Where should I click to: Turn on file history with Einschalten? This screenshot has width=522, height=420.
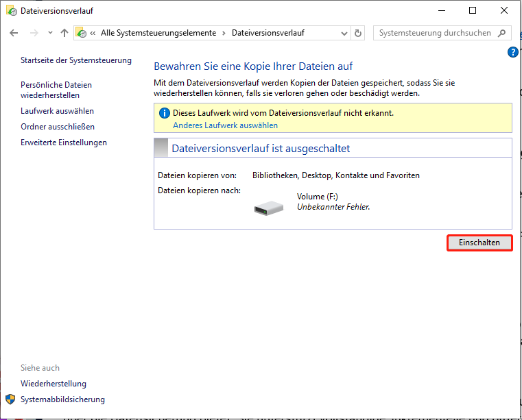tap(479, 243)
